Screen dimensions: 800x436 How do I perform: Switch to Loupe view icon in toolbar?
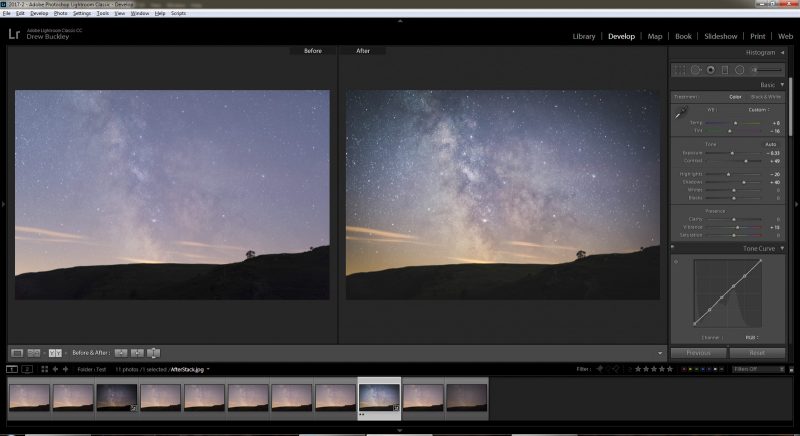click(17, 353)
